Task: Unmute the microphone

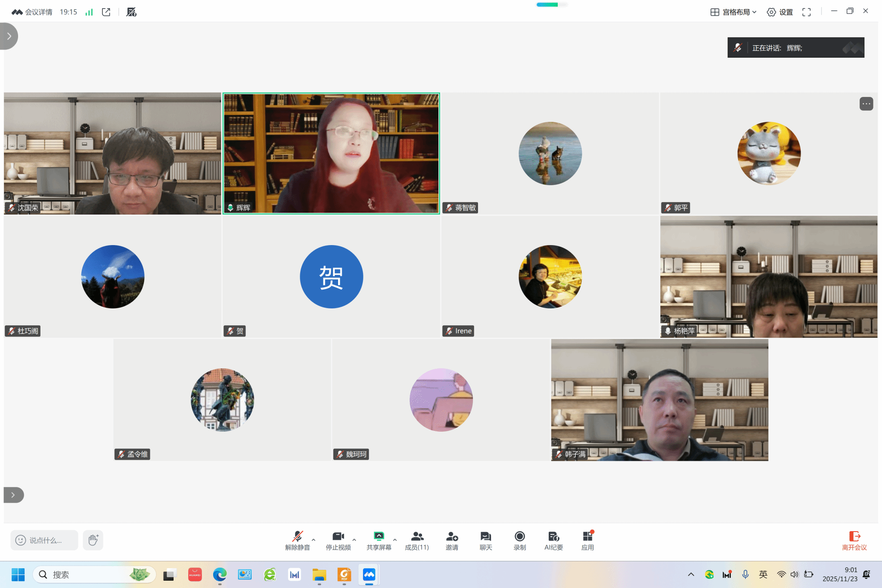Action: [297, 540]
